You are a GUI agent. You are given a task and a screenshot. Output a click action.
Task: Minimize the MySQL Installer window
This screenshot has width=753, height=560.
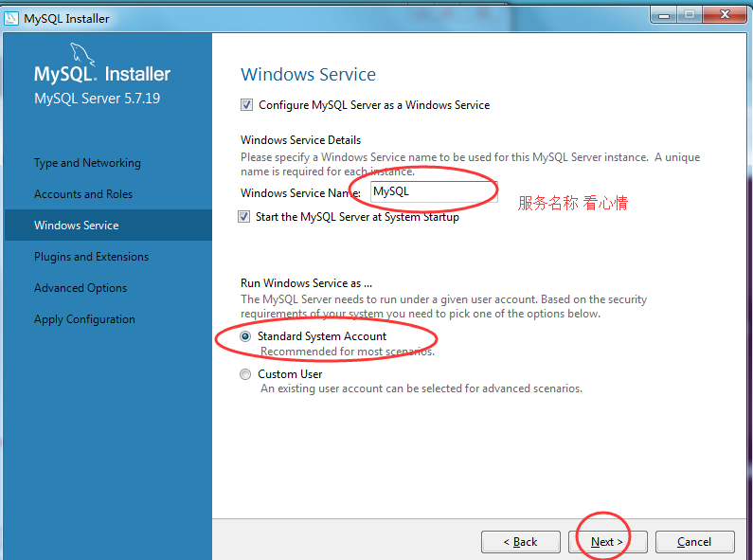[664, 15]
